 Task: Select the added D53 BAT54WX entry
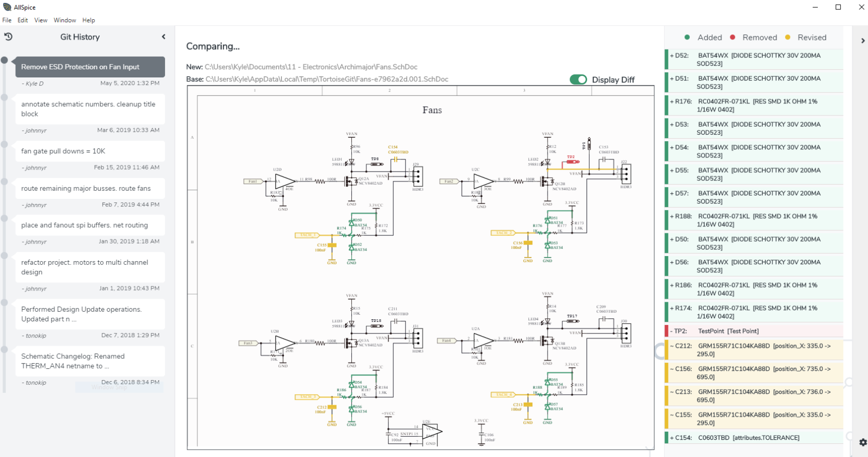(x=754, y=128)
